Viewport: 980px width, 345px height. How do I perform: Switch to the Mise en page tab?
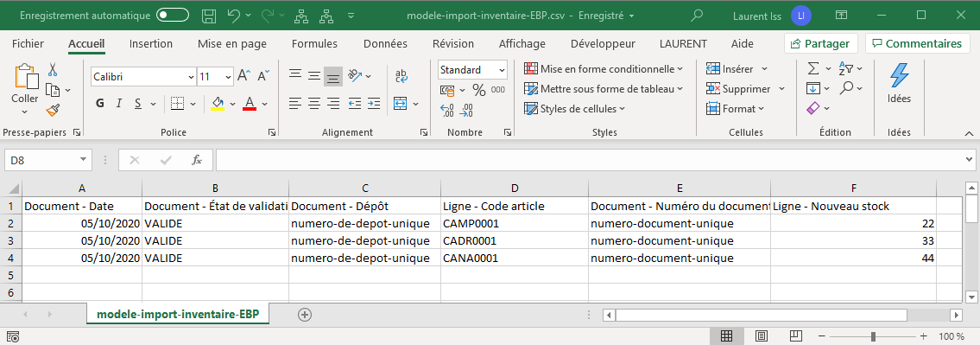(x=232, y=44)
